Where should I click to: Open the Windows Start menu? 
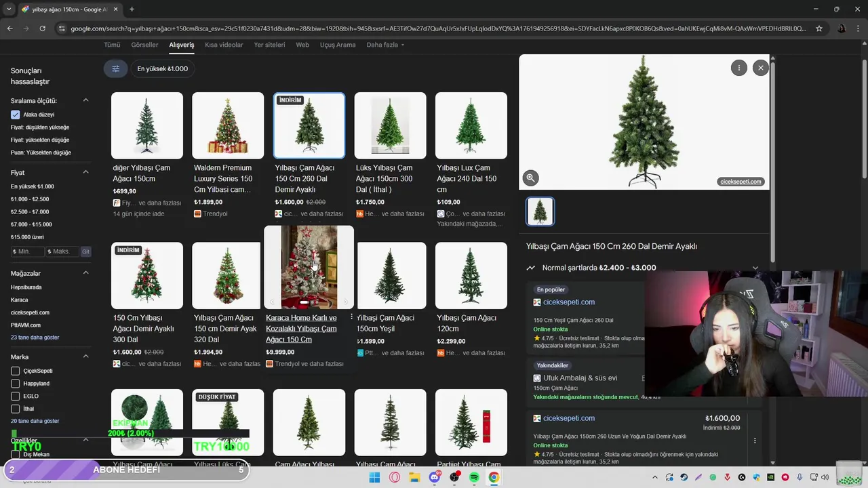(374, 477)
